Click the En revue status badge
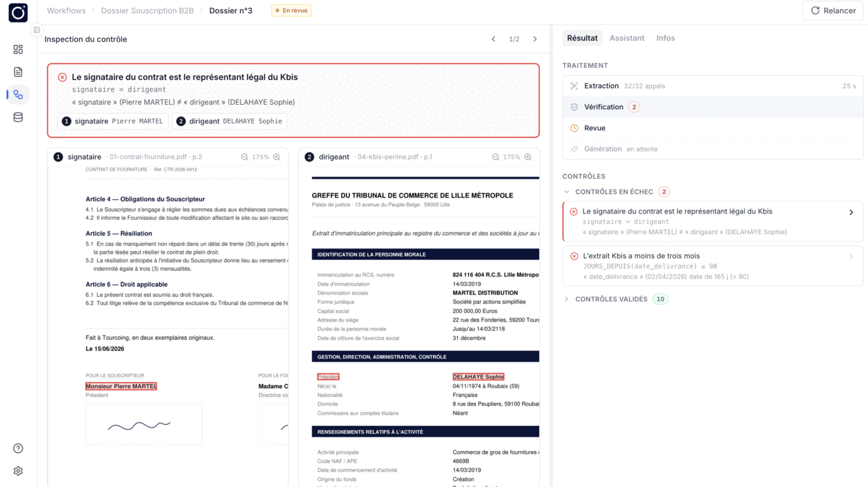Image resolution: width=868 pixels, height=487 pixels. click(292, 10)
